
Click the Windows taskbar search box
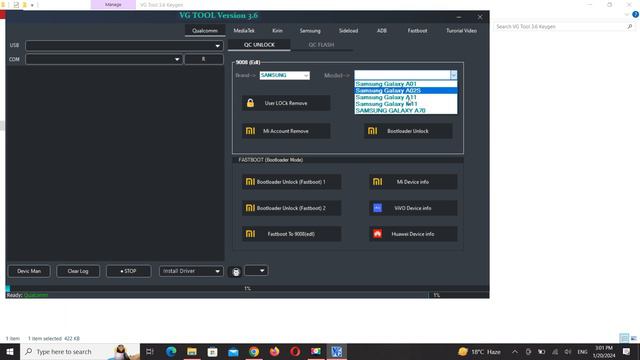pyautogui.click(x=80, y=351)
